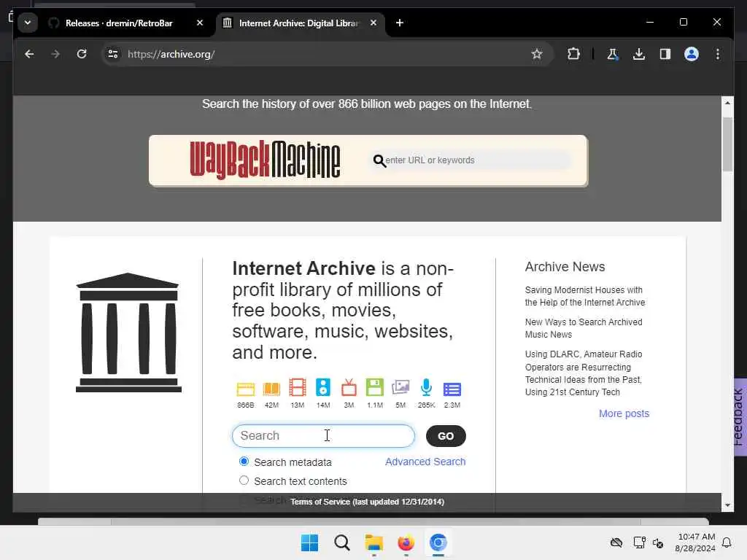This screenshot has width=747, height=560.
Task: Read the Using DLARC Amateur Radio post
Action: [583, 373]
